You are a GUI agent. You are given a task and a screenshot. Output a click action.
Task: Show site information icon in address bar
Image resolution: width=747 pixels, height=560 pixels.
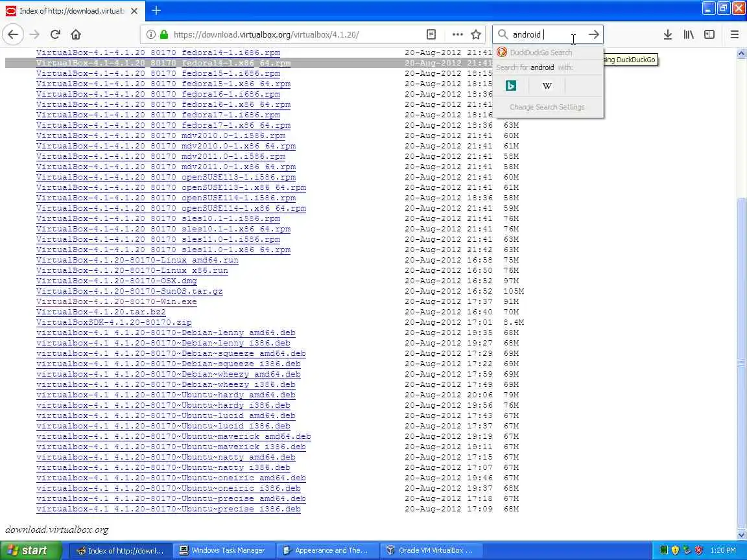[x=151, y=34]
